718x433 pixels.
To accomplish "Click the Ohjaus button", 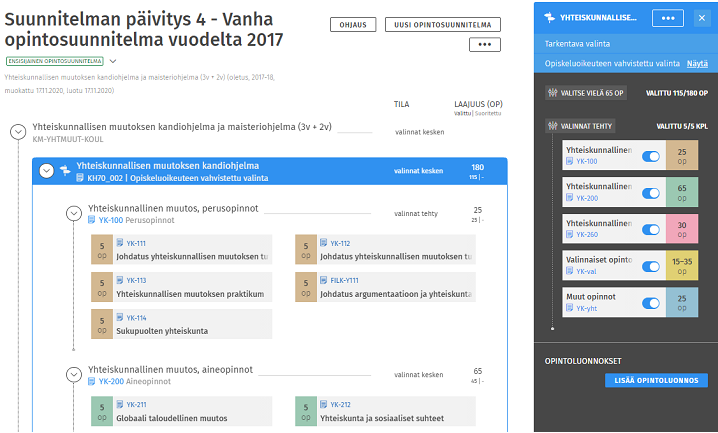I will point(352,24).
